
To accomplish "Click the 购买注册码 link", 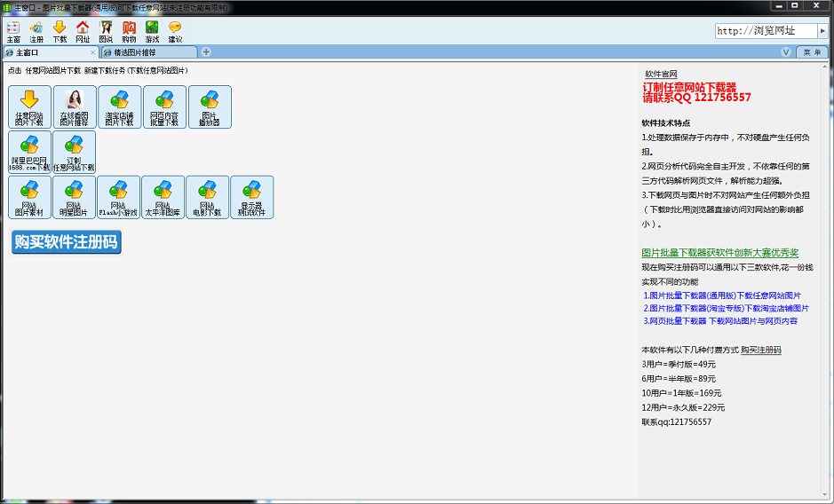I will [x=761, y=350].
